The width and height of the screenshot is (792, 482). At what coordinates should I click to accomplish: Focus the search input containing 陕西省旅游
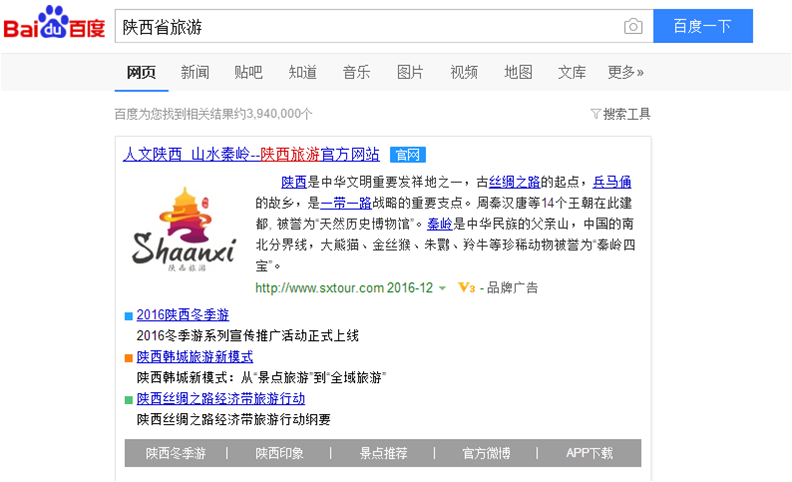(x=384, y=26)
